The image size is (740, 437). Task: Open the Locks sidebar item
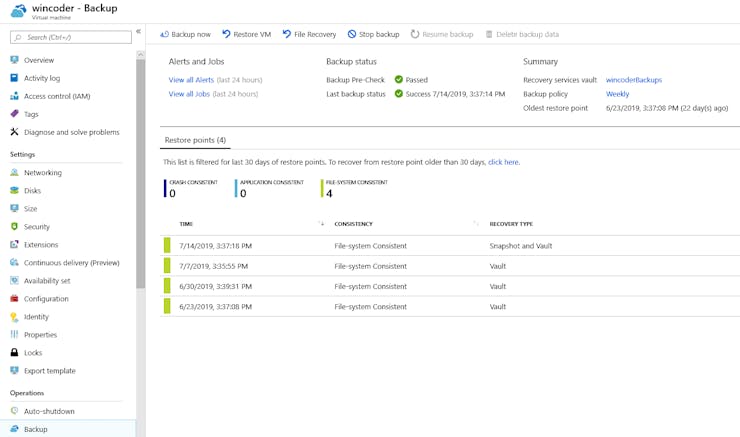coord(34,353)
